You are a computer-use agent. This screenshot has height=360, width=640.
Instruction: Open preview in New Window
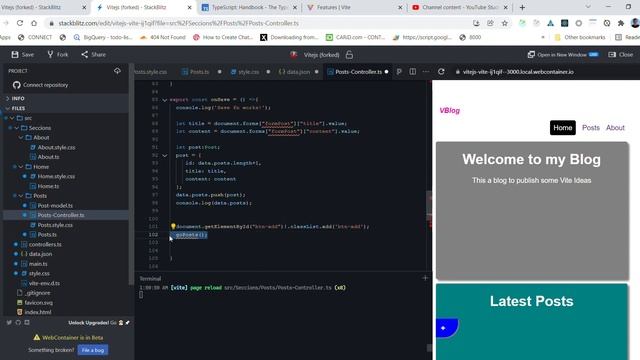point(563,54)
